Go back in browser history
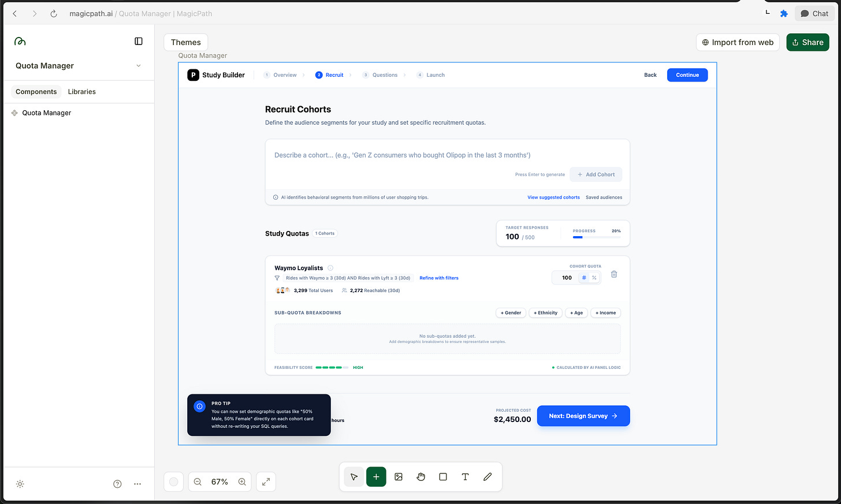 tap(15, 13)
